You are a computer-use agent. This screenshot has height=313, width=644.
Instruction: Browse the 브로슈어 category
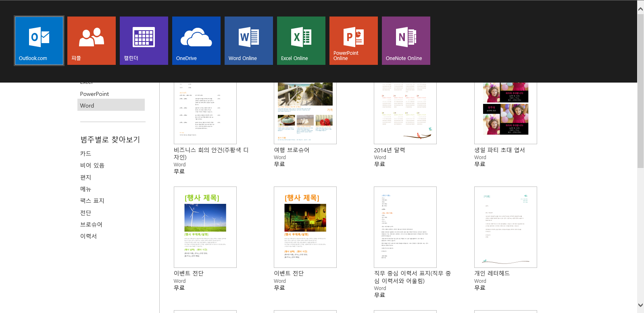pos(91,224)
